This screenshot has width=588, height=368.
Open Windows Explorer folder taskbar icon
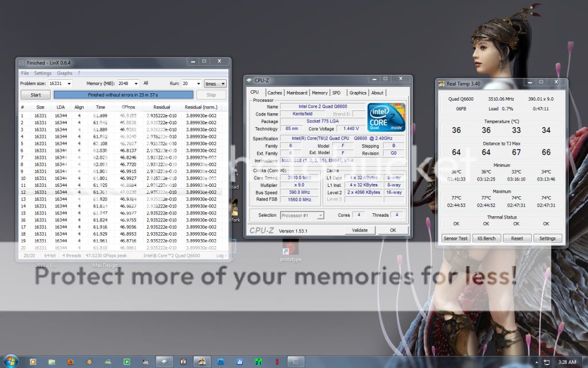[52, 362]
